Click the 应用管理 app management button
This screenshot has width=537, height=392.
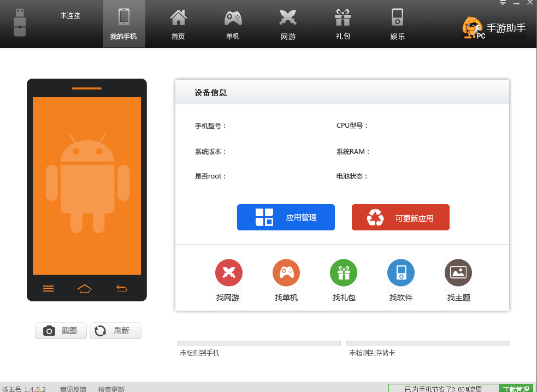point(286,217)
